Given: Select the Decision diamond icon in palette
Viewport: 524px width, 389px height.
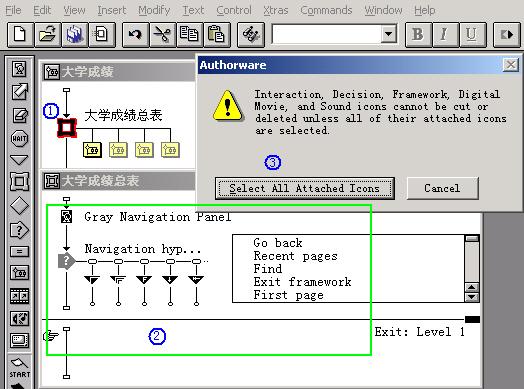Looking at the screenshot, I should [x=19, y=206].
